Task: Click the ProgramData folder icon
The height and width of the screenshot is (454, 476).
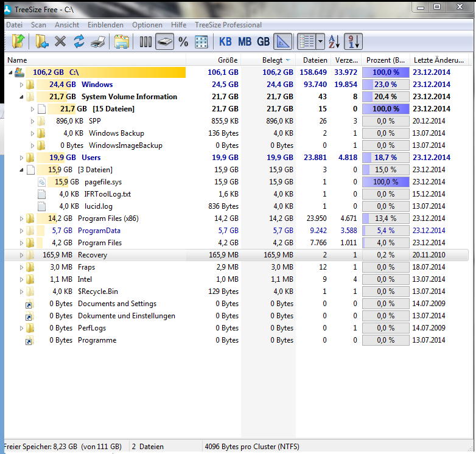Action: click(x=30, y=231)
